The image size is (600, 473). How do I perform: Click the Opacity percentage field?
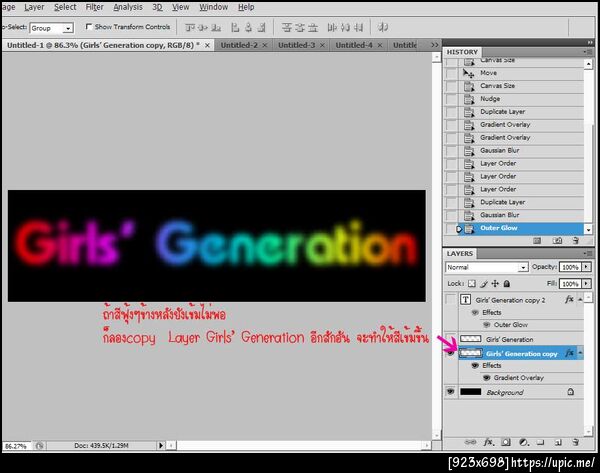570,267
